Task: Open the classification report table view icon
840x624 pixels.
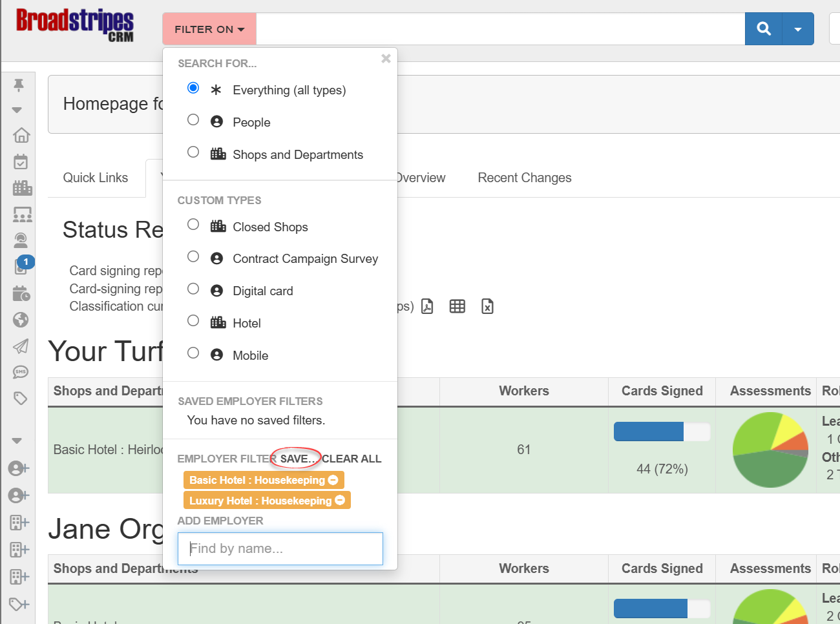Action: click(x=457, y=306)
